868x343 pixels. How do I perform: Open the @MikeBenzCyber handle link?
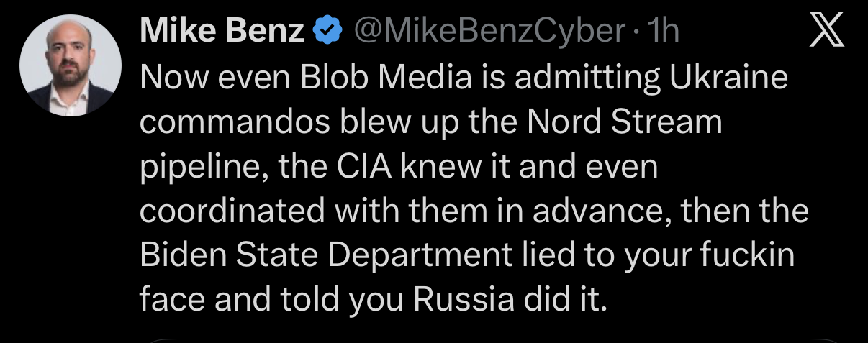(486, 32)
